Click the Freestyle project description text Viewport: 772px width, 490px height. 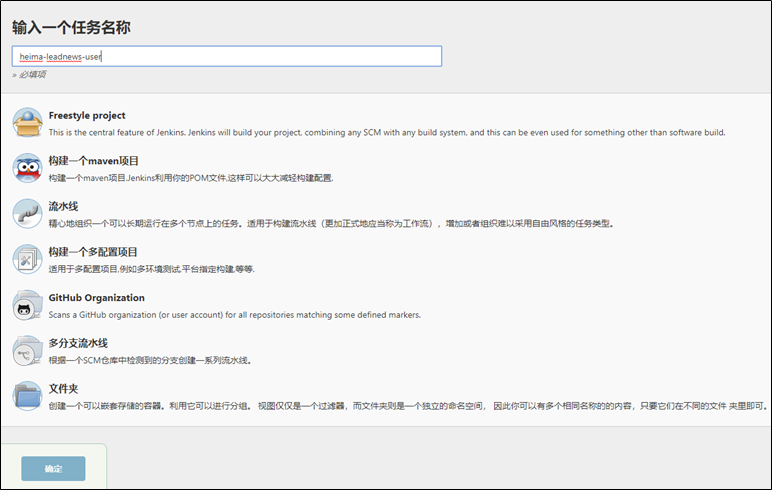(387, 132)
